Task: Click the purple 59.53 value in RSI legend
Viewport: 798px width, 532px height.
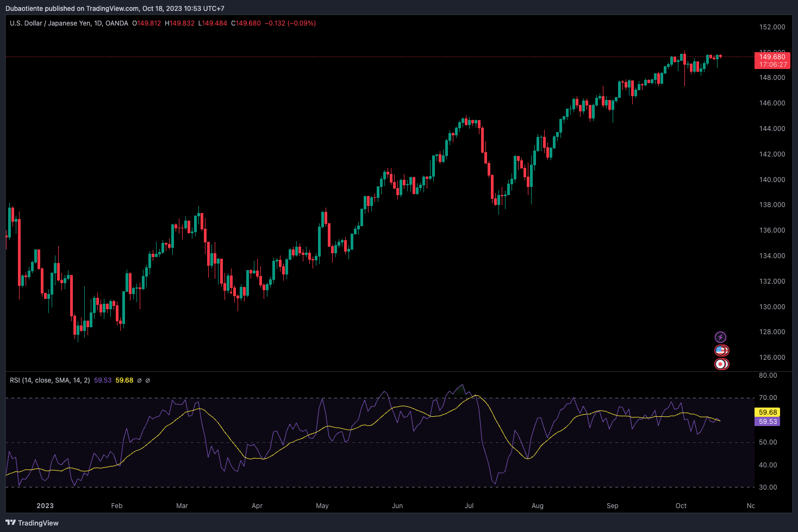Action: [103, 380]
